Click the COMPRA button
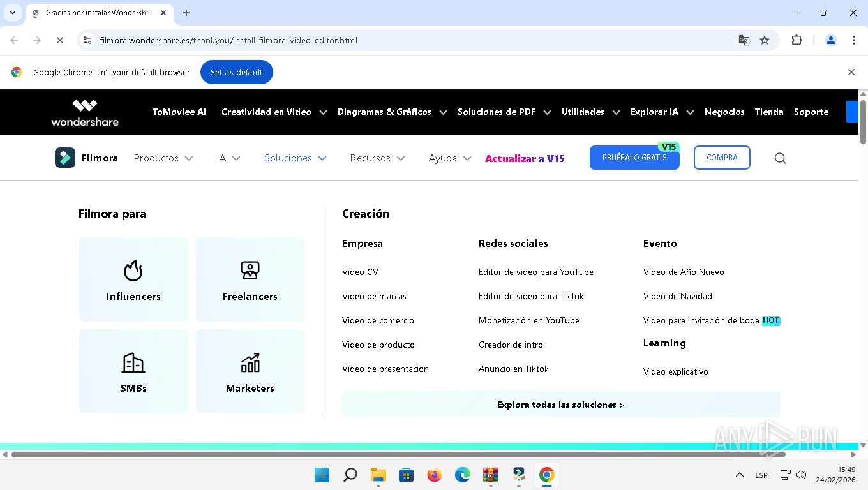 click(x=722, y=158)
